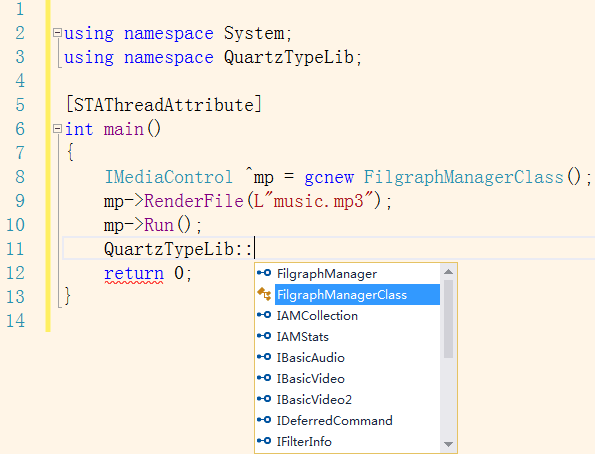
Task: Choose IBasicVideo in the suggestion list
Action: [310, 378]
